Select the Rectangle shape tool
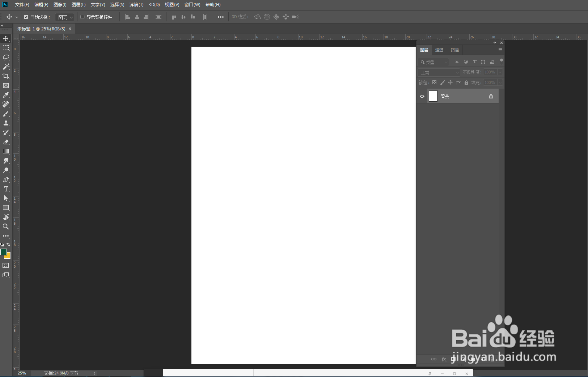Viewport: 588px width, 377px height. (6, 208)
